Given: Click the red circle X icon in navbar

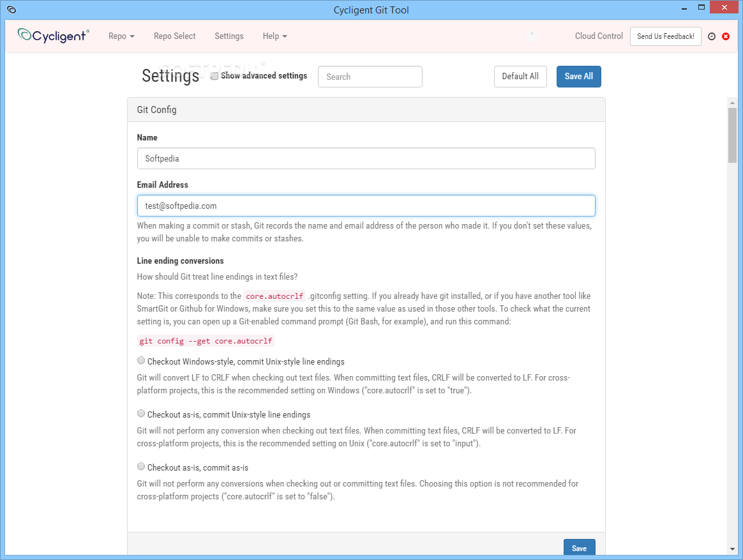Looking at the screenshot, I should point(726,36).
